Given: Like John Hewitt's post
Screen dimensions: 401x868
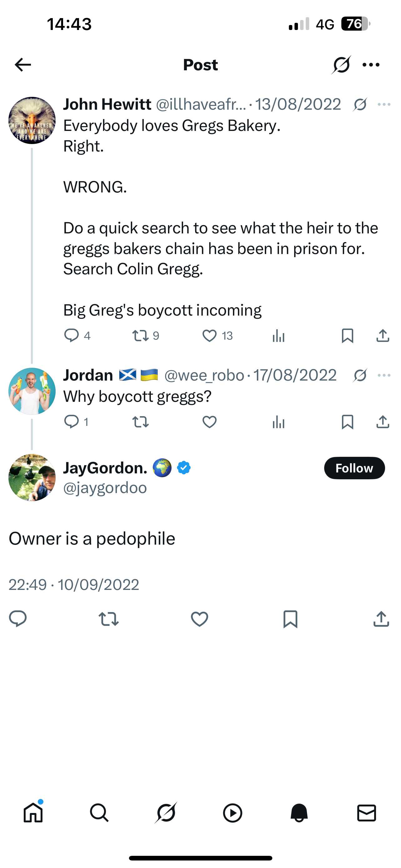Looking at the screenshot, I should tap(210, 335).
